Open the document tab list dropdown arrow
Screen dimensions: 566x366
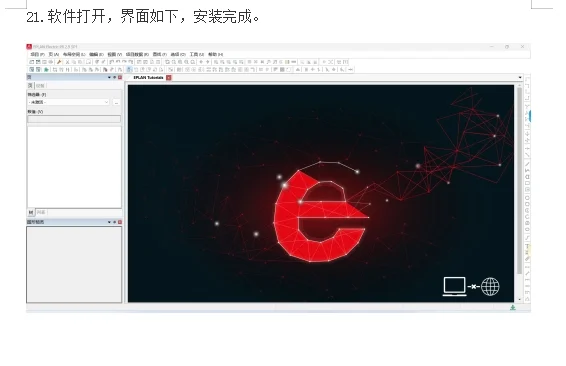click(520, 78)
